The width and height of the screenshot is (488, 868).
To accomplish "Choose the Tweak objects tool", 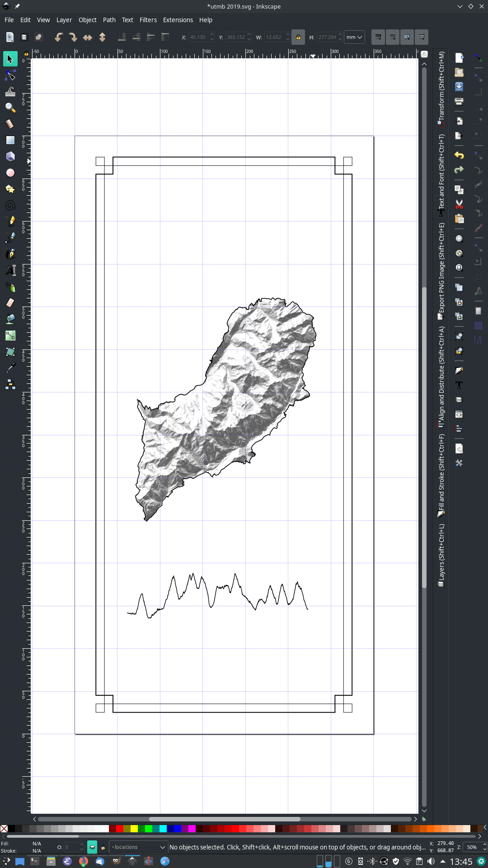I will pos(10,91).
